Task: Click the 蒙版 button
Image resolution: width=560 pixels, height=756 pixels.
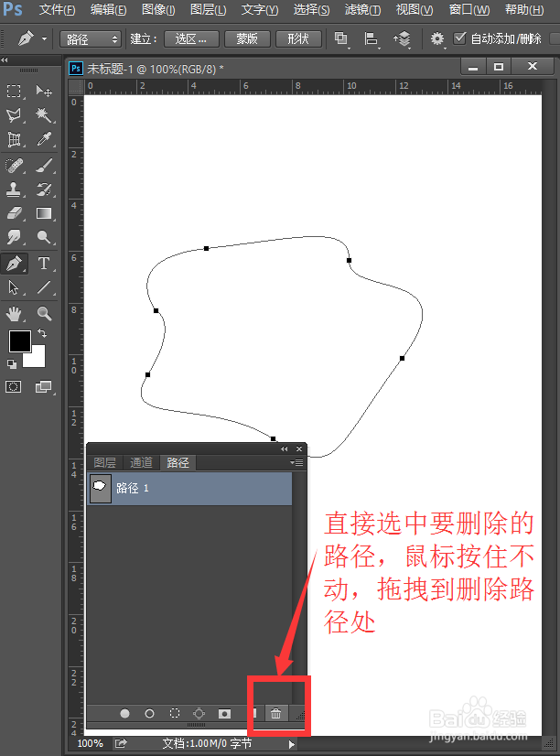Action: (247, 38)
